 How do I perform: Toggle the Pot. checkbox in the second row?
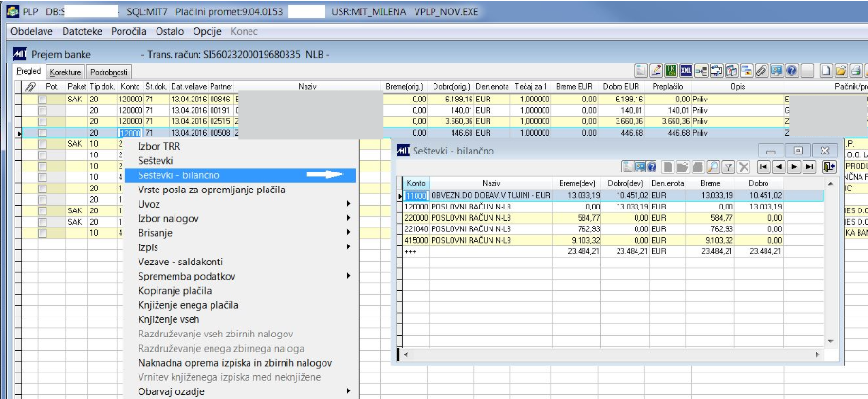click(x=42, y=110)
